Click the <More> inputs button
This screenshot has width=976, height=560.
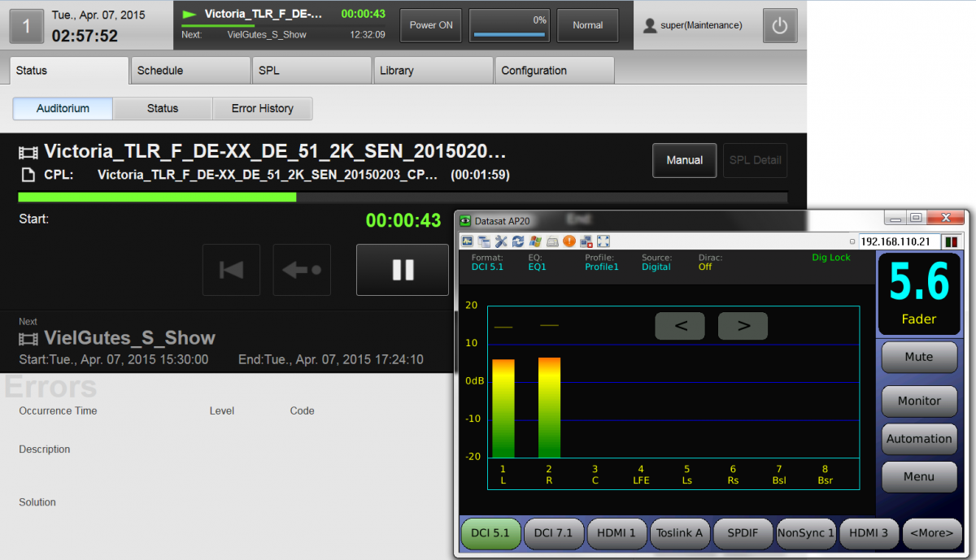[x=931, y=533]
